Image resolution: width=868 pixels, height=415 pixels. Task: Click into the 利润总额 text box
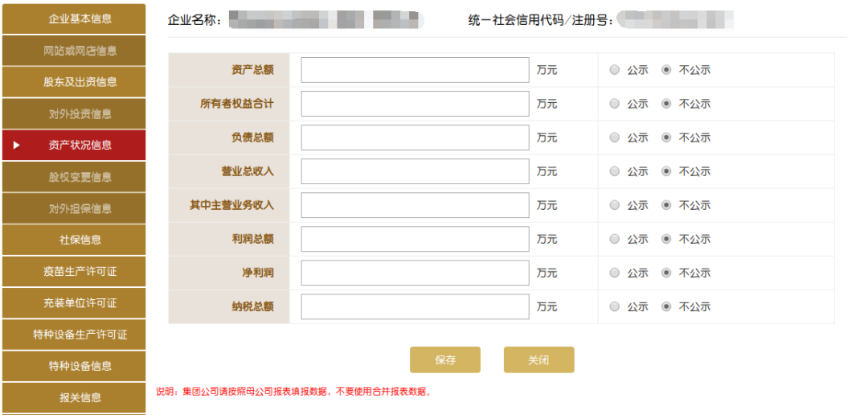point(416,239)
